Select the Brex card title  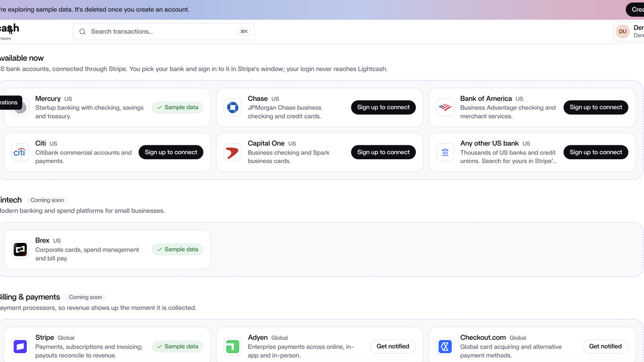click(42, 240)
